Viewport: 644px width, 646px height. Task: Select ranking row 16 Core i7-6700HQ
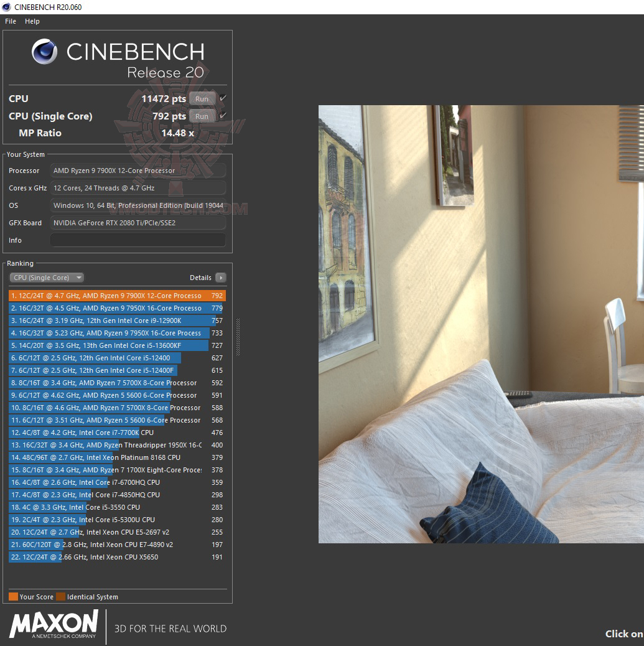[x=117, y=482]
